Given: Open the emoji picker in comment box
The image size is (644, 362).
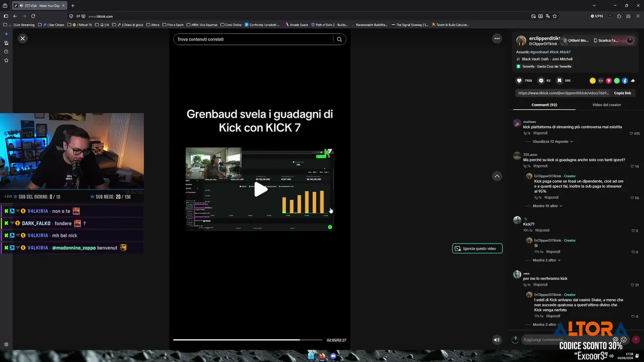Looking at the screenshot, I should 624,340.
